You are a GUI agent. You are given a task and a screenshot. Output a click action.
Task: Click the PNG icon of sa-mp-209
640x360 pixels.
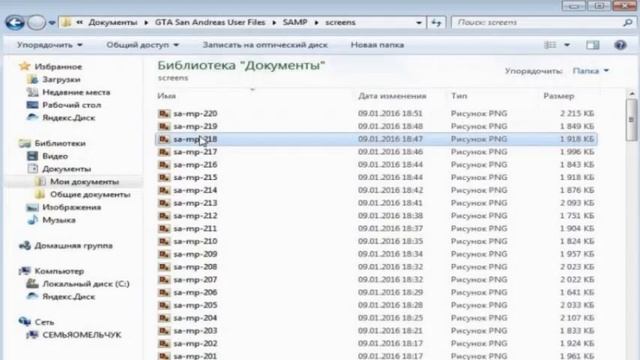click(164, 254)
